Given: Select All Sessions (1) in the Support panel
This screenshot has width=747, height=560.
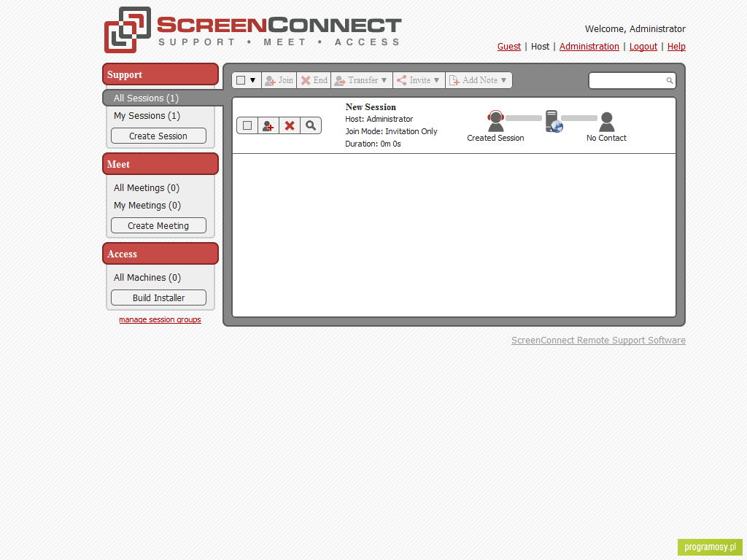Looking at the screenshot, I should 163,98.
